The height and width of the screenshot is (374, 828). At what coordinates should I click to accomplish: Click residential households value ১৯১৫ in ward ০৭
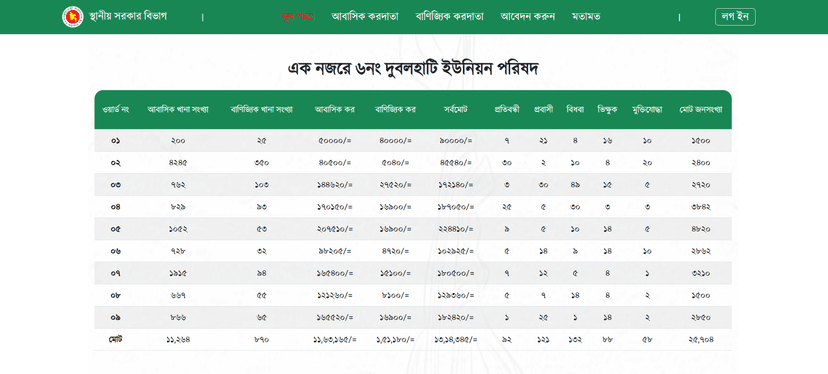[x=178, y=274]
